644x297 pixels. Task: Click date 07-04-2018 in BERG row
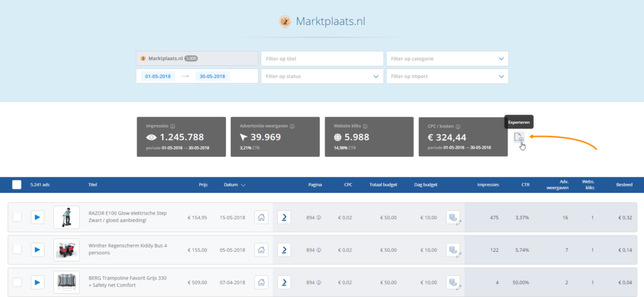[x=232, y=282]
